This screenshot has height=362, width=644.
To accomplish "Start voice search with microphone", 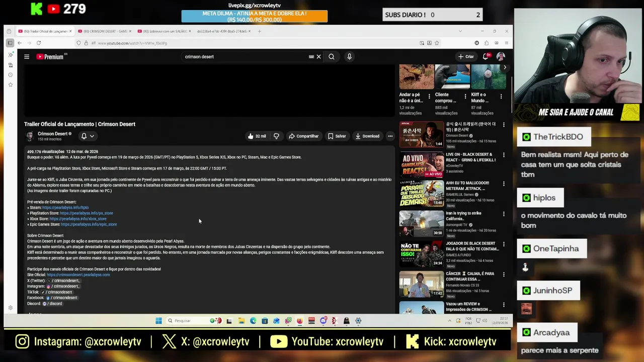I will tap(349, 57).
